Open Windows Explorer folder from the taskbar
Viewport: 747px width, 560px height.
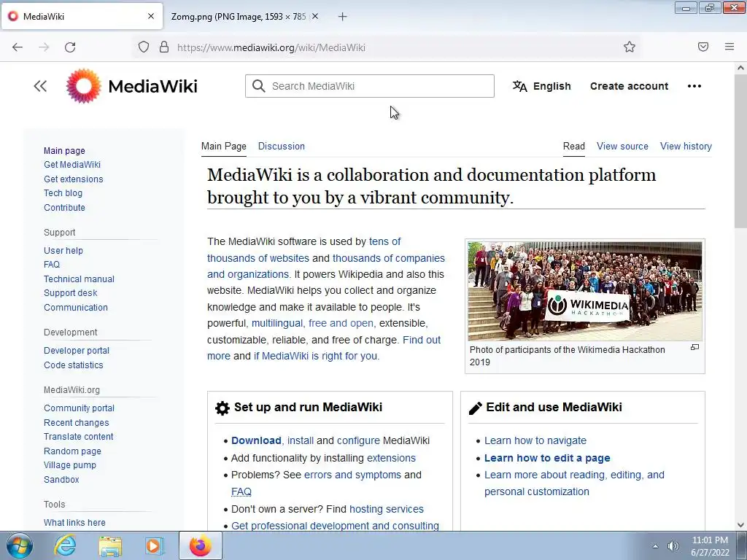110,546
